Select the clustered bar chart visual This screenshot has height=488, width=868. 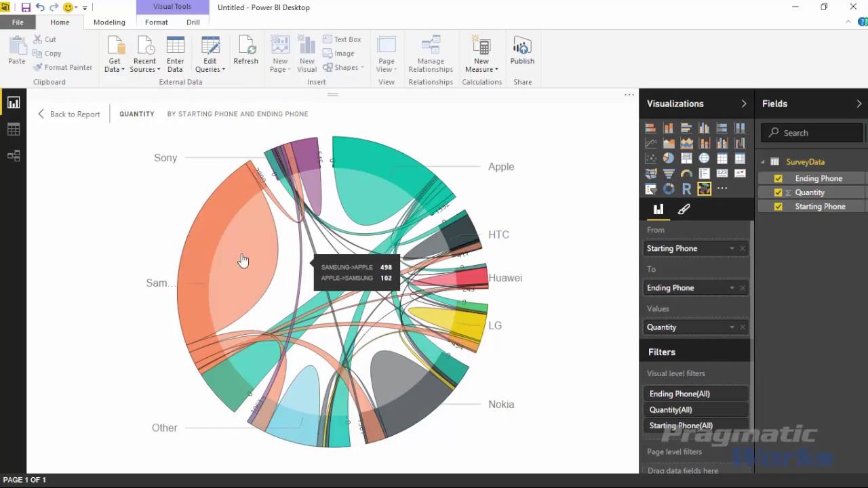coord(686,128)
